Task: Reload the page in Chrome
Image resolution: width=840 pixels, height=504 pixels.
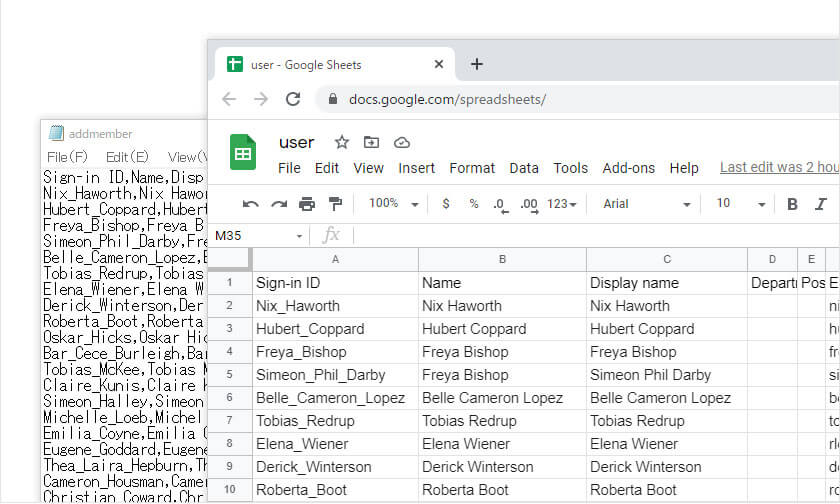Action: click(293, 99)
